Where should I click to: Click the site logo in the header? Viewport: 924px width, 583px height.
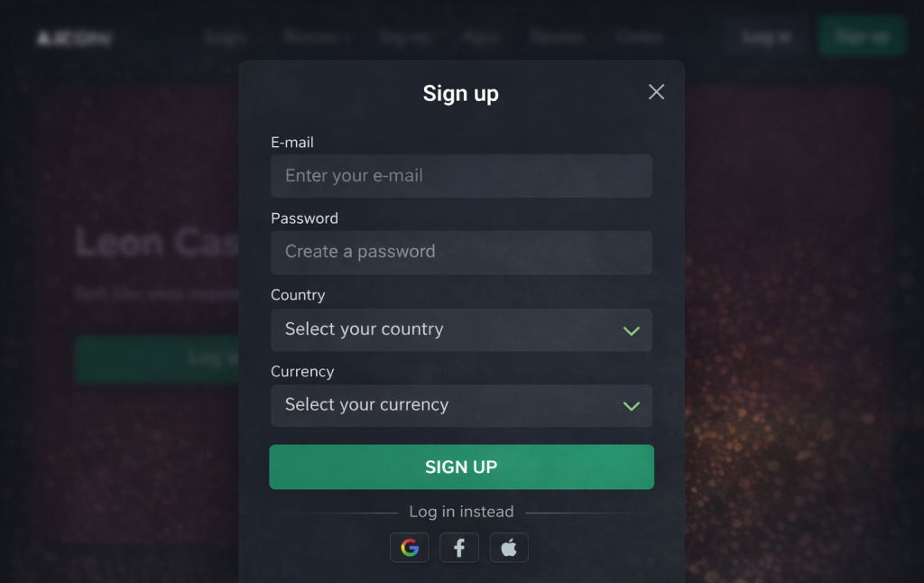(74, 38)
